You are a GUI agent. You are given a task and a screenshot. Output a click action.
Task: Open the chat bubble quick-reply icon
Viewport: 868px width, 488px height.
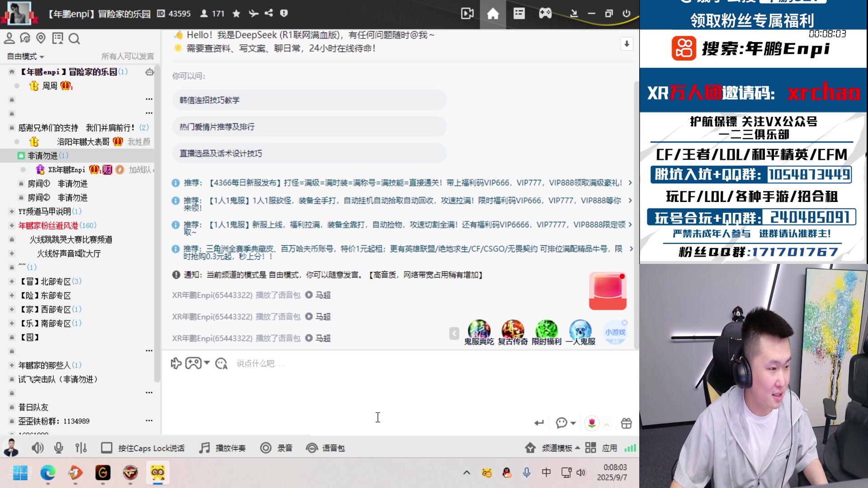coord(561,423)
